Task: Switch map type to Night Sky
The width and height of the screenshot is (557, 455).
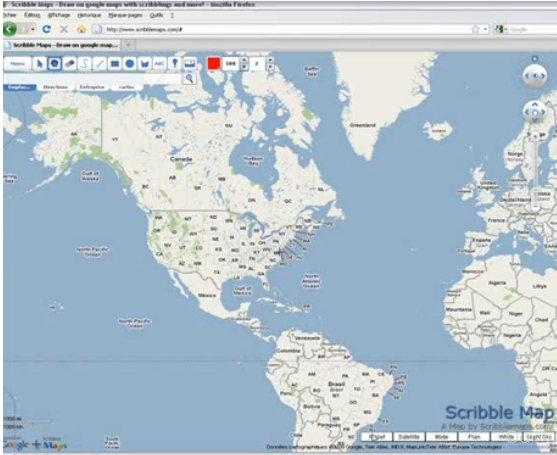Action: (539, 437)
